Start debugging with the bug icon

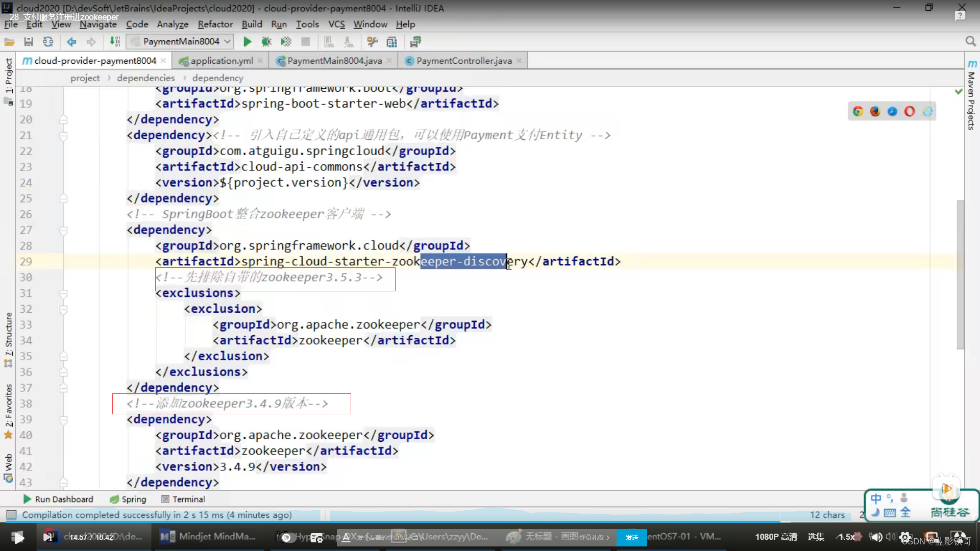(266, 42)
